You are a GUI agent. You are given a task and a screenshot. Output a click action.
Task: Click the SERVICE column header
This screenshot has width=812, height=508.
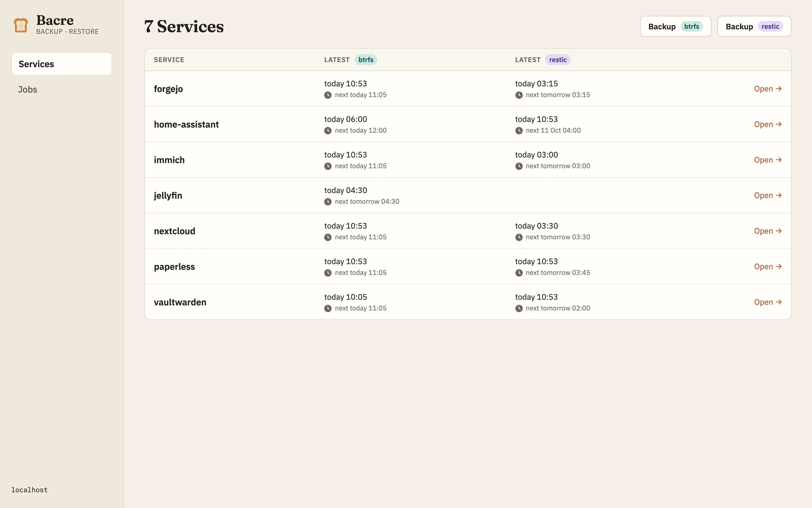(169, 60)
